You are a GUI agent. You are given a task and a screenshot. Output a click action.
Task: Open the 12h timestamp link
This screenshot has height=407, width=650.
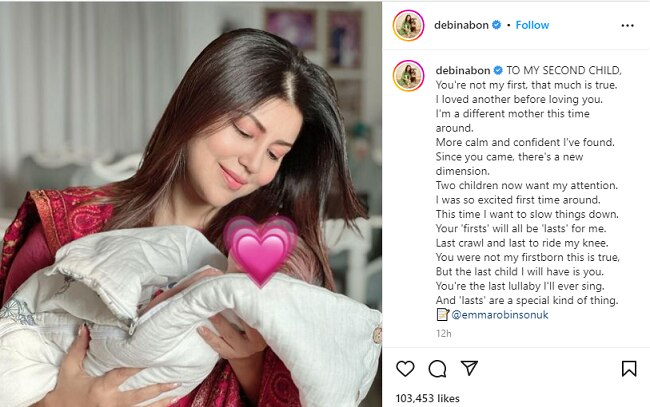pyautogui.click(x=444, y=333)
